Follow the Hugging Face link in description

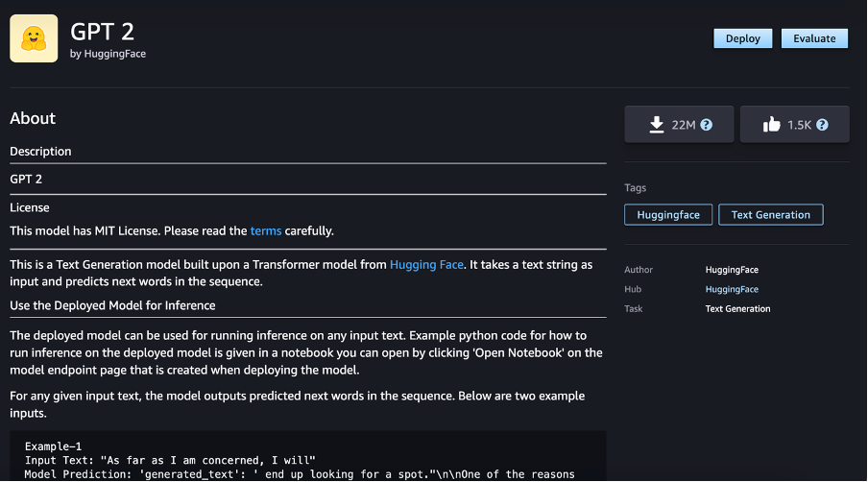(426, 264)
